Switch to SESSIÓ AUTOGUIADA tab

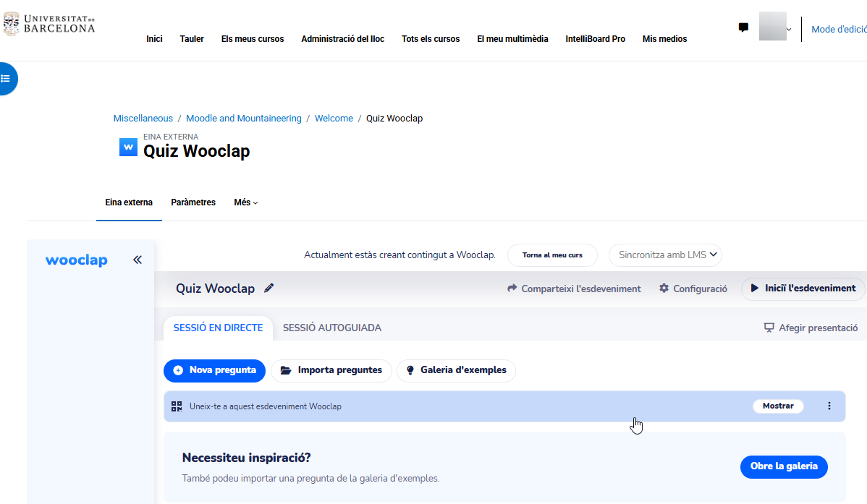click(331, 328)
